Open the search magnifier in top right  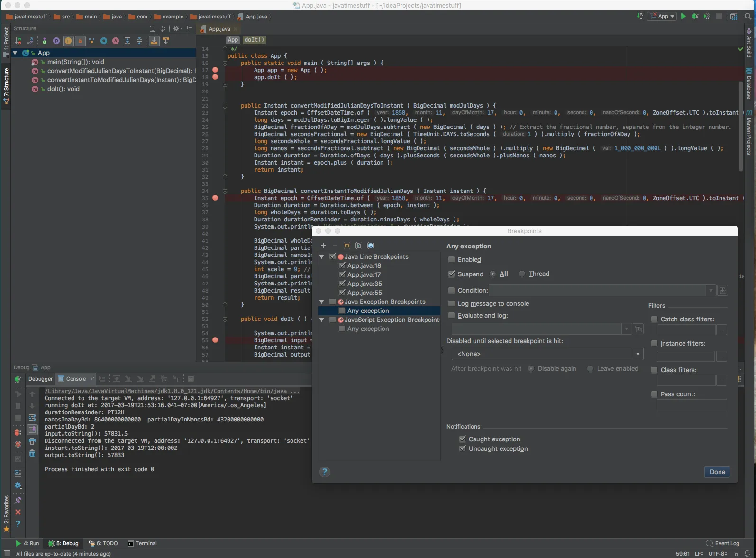coord(748,16)
